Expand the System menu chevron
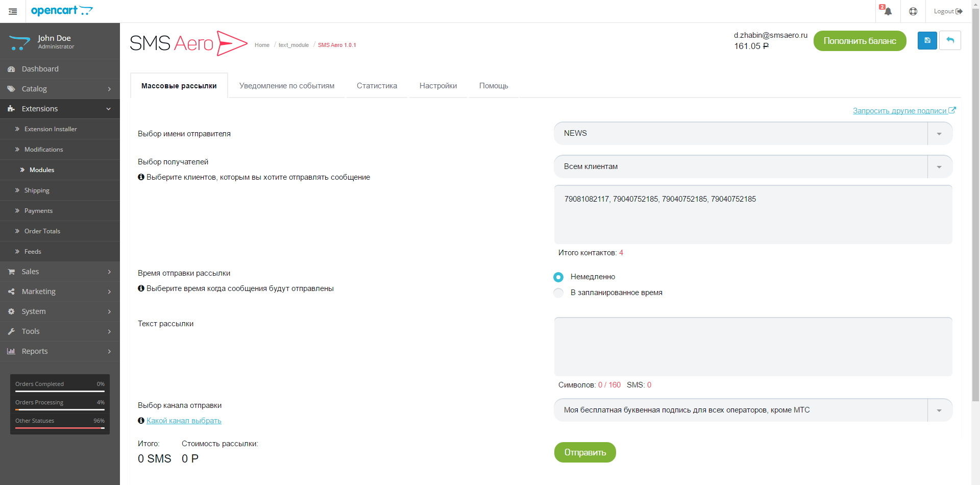 tap(109, 311)
